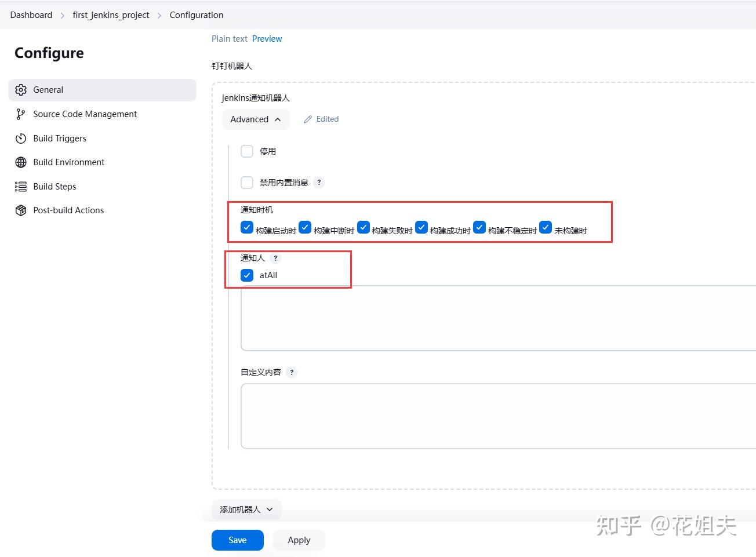This screenshot has width=756, height=557.
Task: Click the Configuration breadcrumb text
Action: 197,15
